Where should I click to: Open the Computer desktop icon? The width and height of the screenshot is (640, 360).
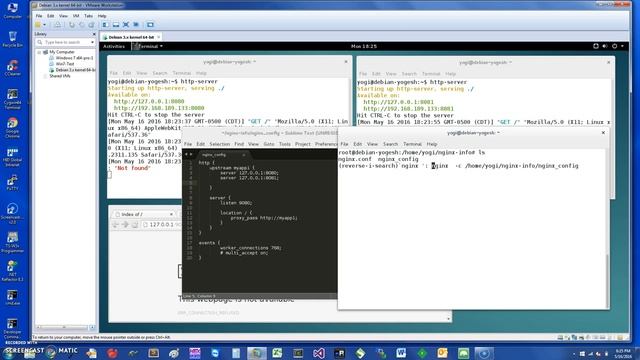tap(12, 11)
